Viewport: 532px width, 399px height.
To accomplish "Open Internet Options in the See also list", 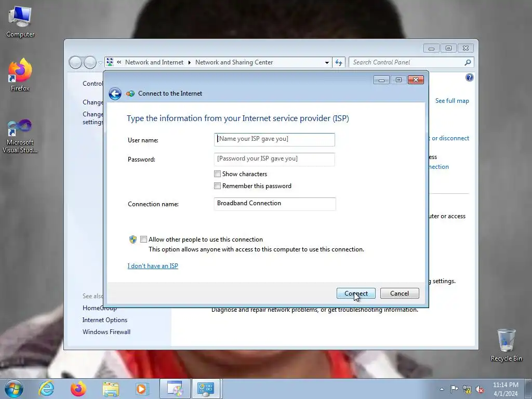I will [x=105, y=320].
